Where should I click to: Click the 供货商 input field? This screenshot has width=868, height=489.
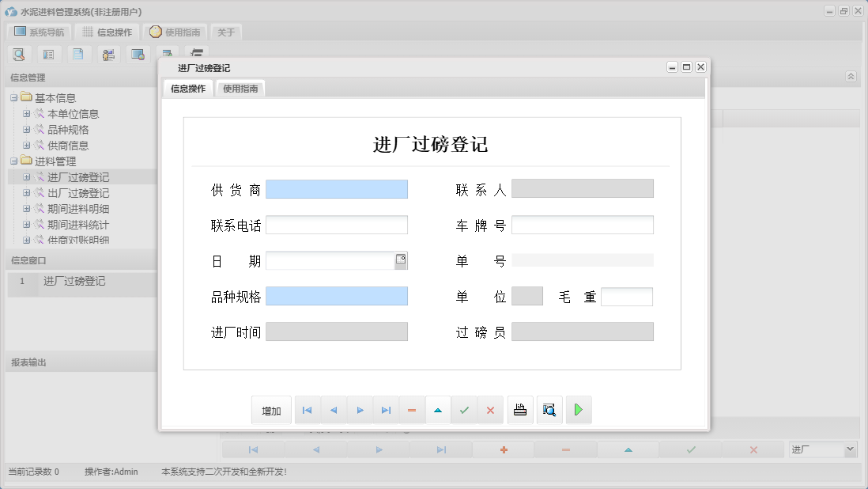(x=338, y=189)
